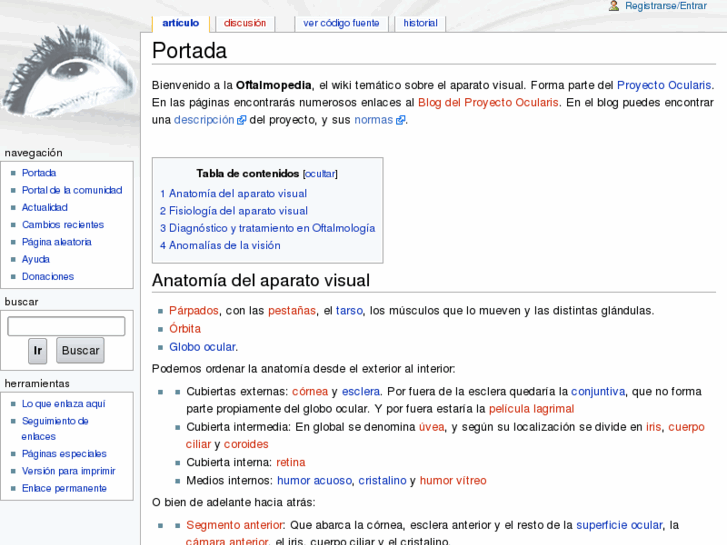Open Ayuda in the sidebar

pyautogui.click(x=36, y=259)
